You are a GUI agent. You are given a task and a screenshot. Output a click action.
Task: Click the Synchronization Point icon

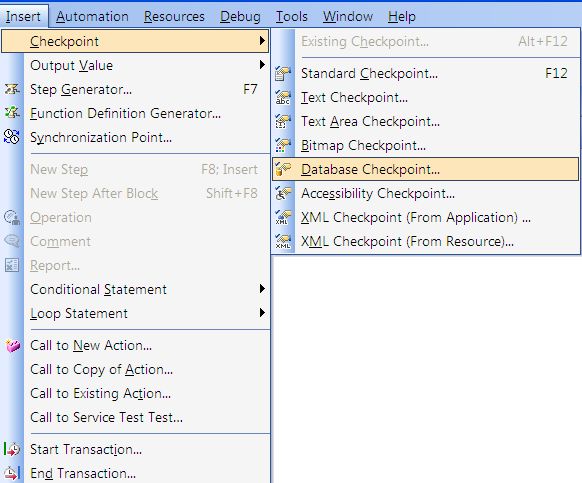coord(12,137)
